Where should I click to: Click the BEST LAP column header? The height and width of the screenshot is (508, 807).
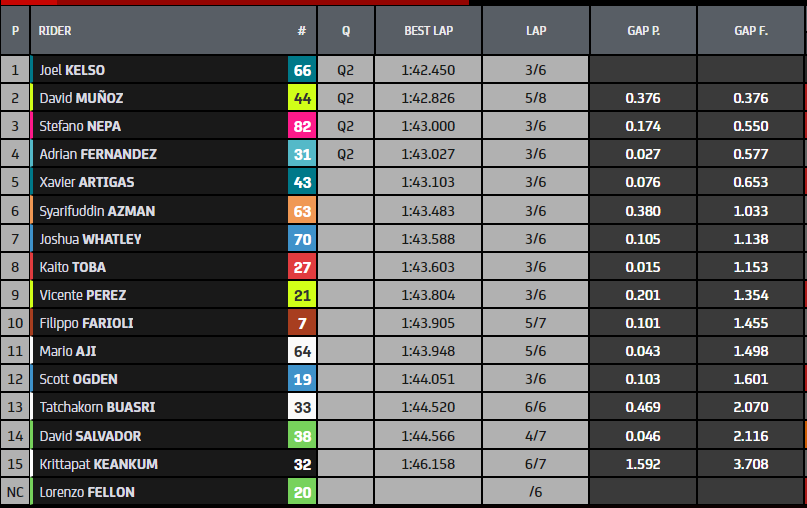[x=428, y=31]
